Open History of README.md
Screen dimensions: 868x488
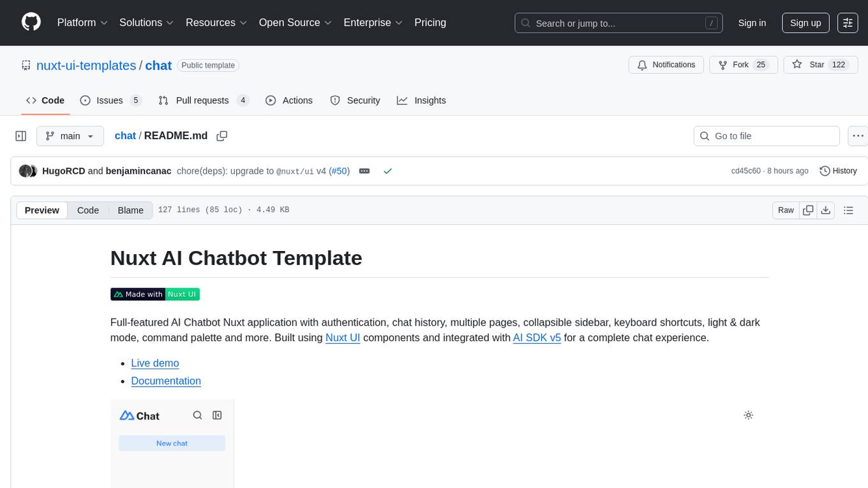pos(838,171)
